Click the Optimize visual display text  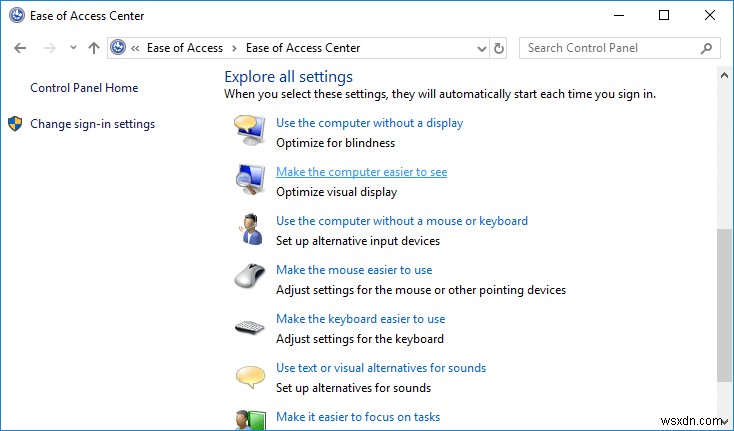tap(337, 192)
